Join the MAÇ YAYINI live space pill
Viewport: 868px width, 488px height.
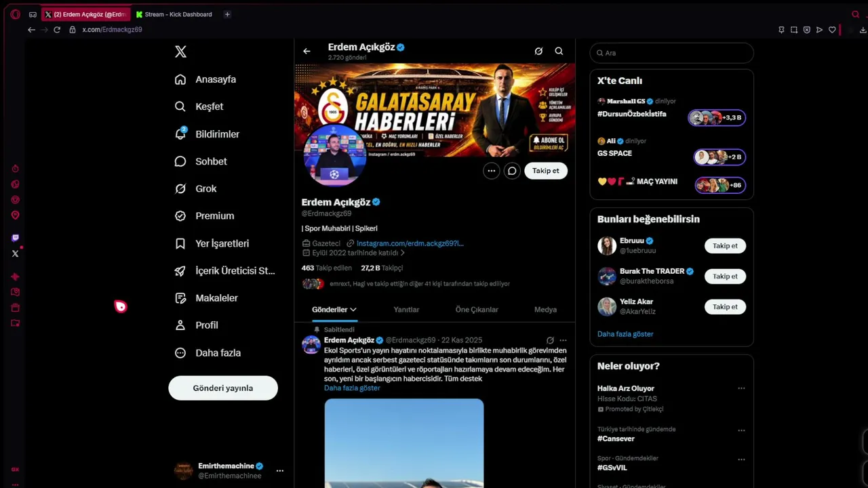click(720, 185)
